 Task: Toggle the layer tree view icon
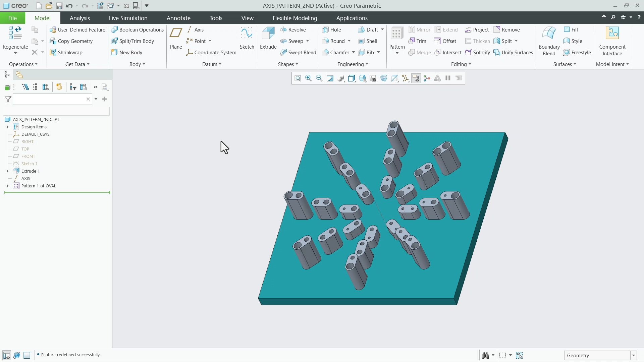click(19, 75)
